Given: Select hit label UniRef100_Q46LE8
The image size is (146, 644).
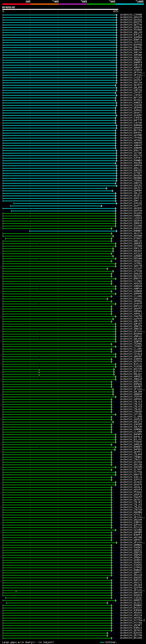Looking at the screenshot, I should click(x=131, y=274).
